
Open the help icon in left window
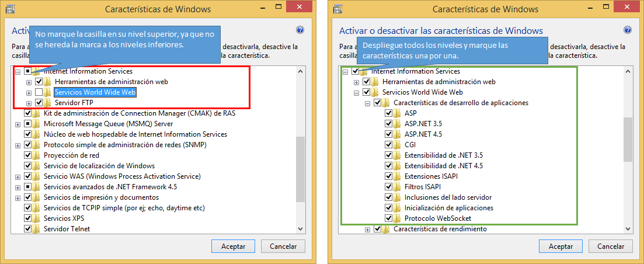(x=300, y=30)
